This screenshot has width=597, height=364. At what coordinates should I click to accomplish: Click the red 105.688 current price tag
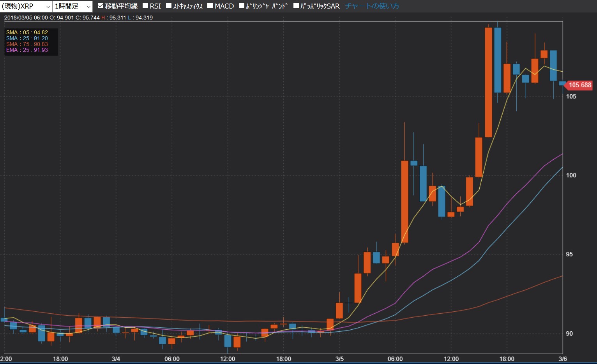click(579, 85)
